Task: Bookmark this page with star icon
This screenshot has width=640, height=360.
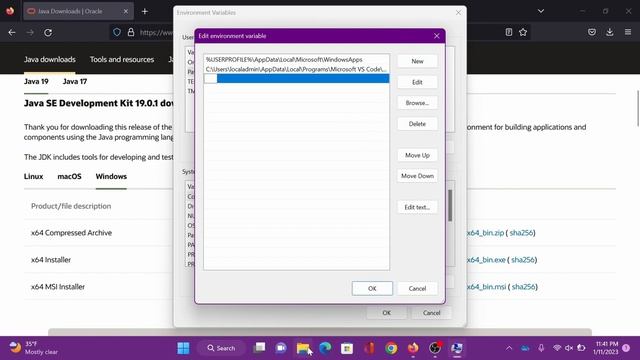Action: click(x=523, y=32)
